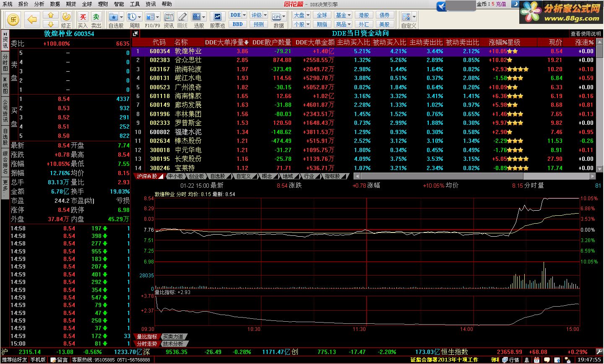Click the 预测 button
The width and height of the screenshot is (604, 364).
tap(259, 24)
